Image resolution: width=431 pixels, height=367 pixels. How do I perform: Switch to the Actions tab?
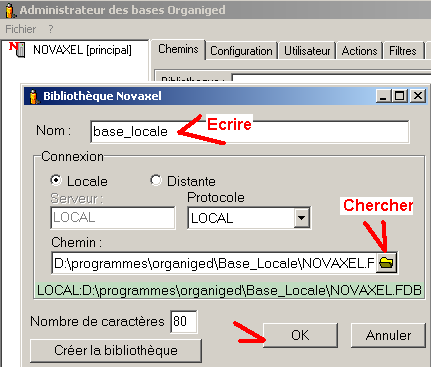pos(359,51)
